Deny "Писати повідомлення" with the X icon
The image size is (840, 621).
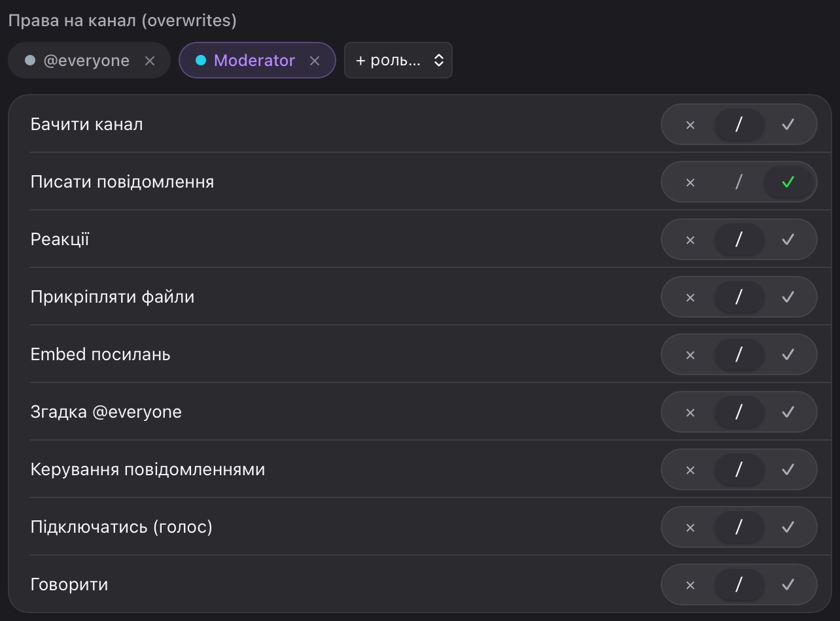[x=690, y=182]
